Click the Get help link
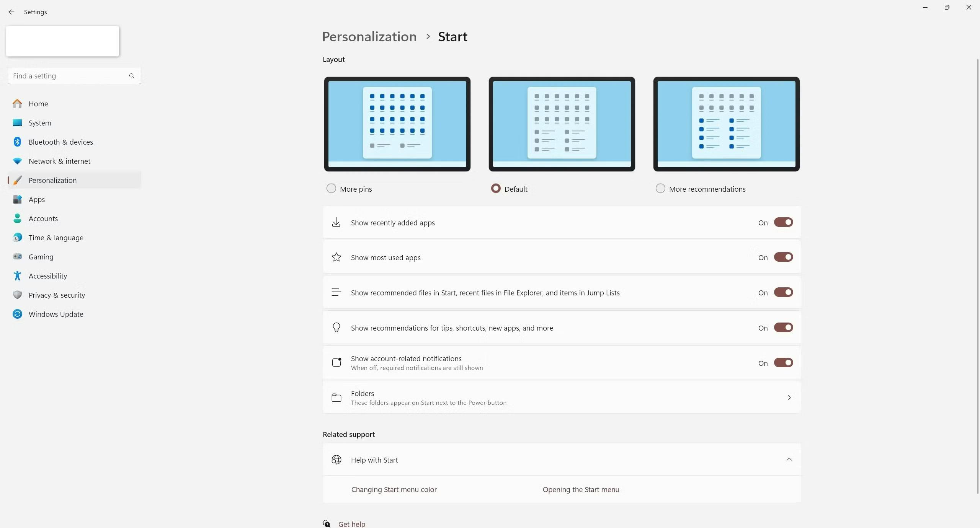The height and width of the screenshot is (528, 980). pyautogui.click(x=351, y=524)
